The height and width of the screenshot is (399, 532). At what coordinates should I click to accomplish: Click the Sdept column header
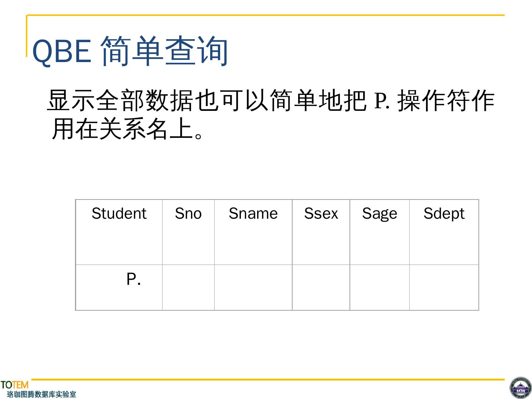444,214
